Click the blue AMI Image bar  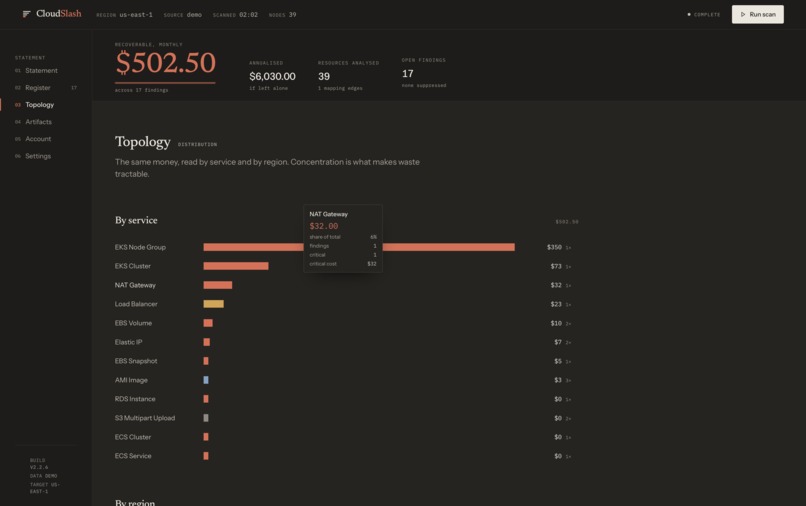click(x=206, y=380)
